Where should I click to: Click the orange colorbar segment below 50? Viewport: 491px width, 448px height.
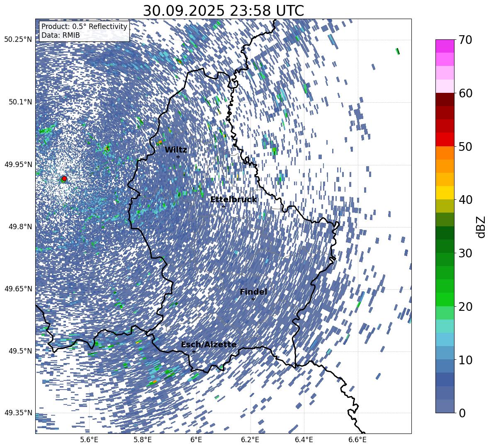tap(445, 153)
